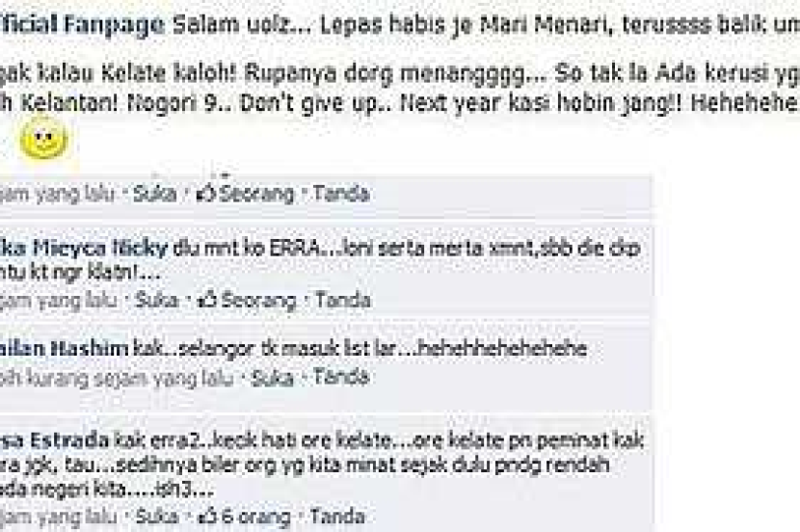This screenshot has height=532, width=800.
Task: Open Official Fanpage profile link
Action: (82, 24)
